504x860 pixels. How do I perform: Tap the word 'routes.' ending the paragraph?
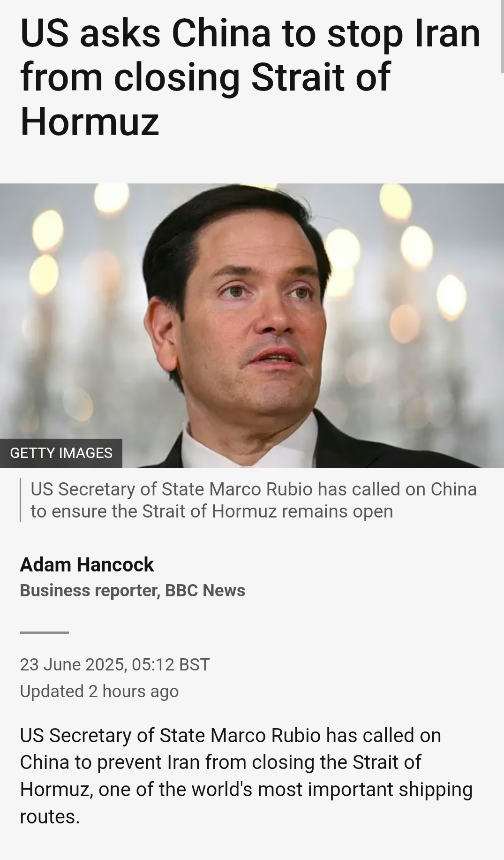[x=50, y=817]
